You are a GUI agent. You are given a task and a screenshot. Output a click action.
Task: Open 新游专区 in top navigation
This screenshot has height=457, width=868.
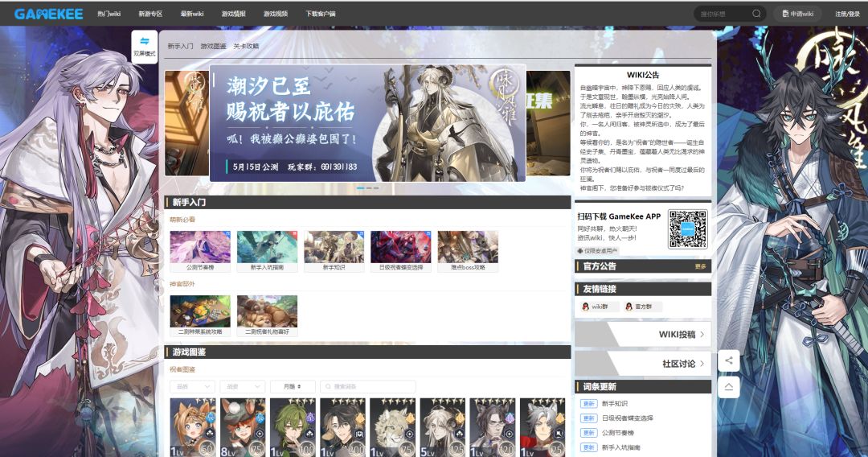pyautogui.click(x=150, y=14)
